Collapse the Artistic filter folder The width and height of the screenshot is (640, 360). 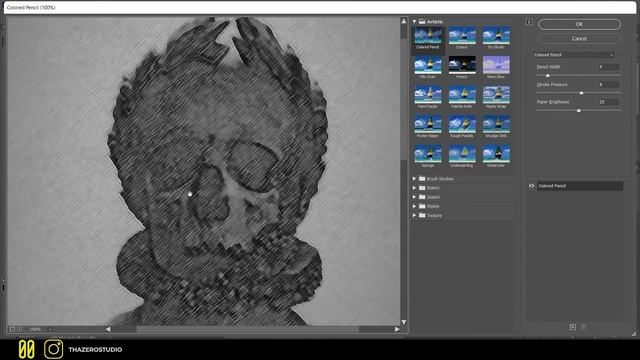[x=414, y=22]
